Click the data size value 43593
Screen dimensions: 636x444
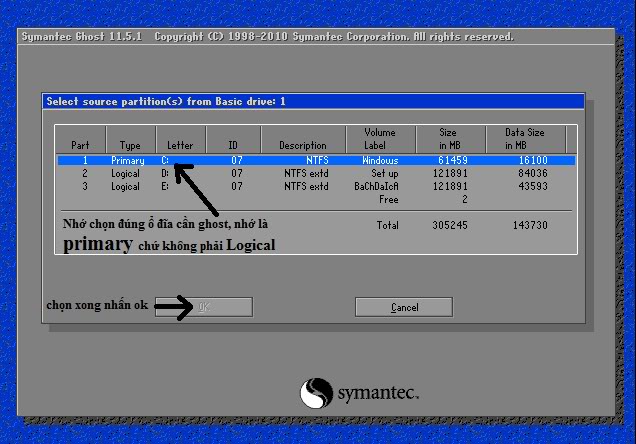(x=533, y=187)
